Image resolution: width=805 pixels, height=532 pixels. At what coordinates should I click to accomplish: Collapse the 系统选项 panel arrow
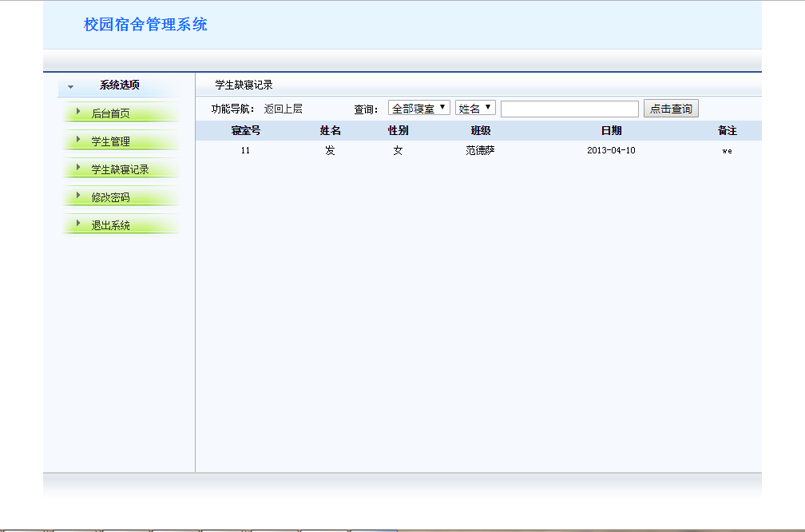pos(71,87)
